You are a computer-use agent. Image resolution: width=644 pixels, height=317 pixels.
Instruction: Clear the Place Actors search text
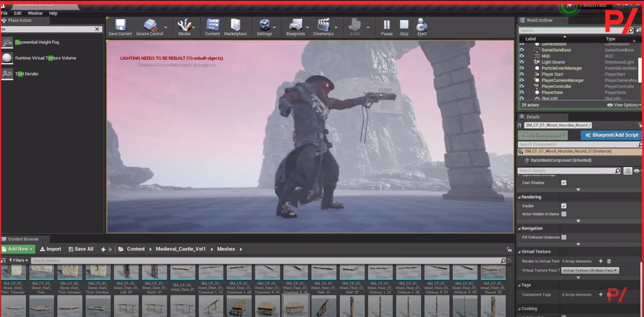coord(97,30)
